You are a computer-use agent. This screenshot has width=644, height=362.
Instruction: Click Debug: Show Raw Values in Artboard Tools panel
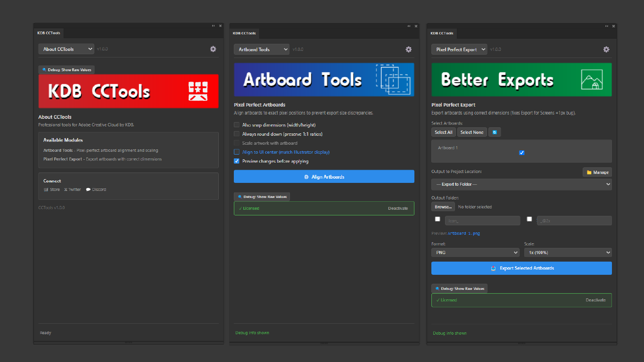click(x=262, y=197)
